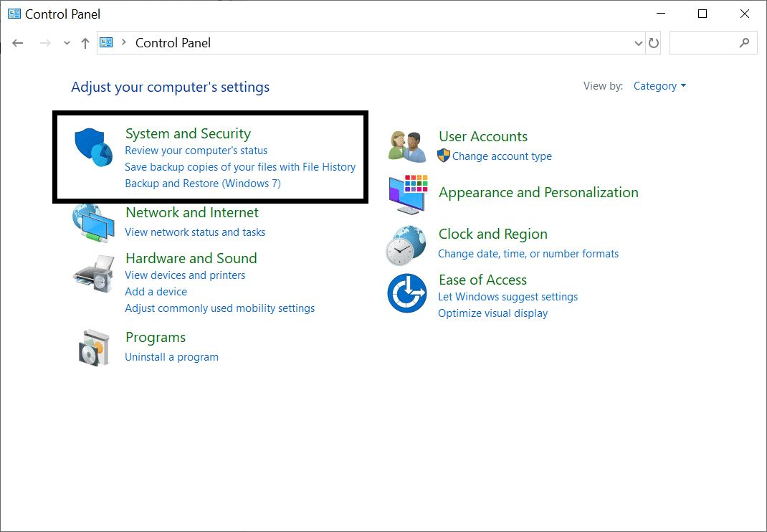The image size is (767, 532).
Task: Select the Network and Internet globe icon
Action: (94, 222)
